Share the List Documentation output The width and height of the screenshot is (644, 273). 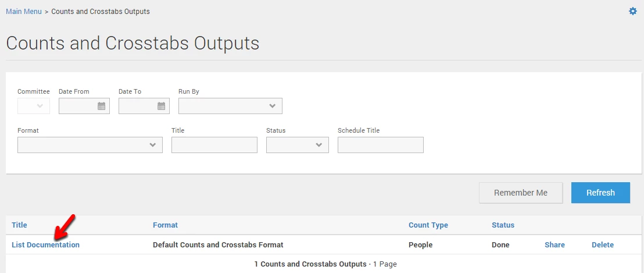554,244
